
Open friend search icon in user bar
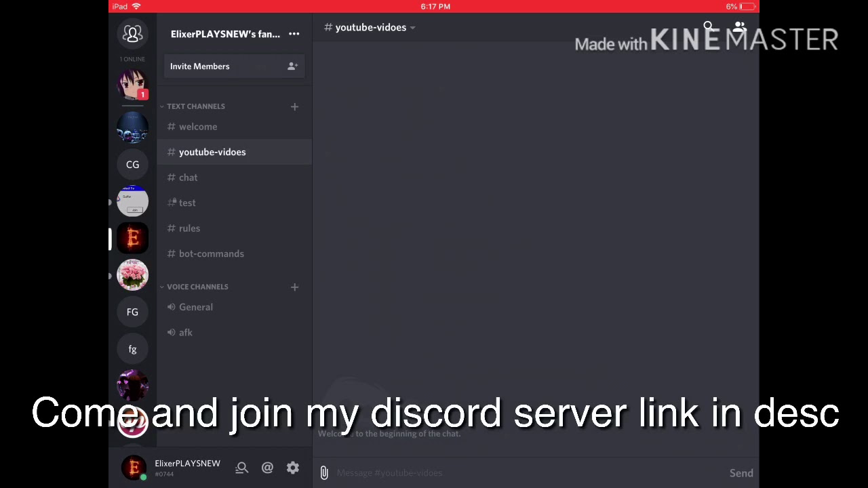tap(242, 468)
